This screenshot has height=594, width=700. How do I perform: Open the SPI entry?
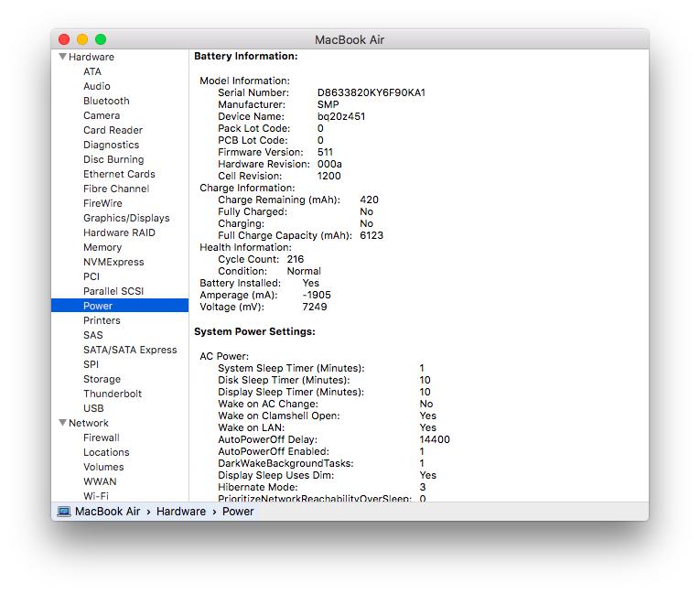[x=92, y=364]
